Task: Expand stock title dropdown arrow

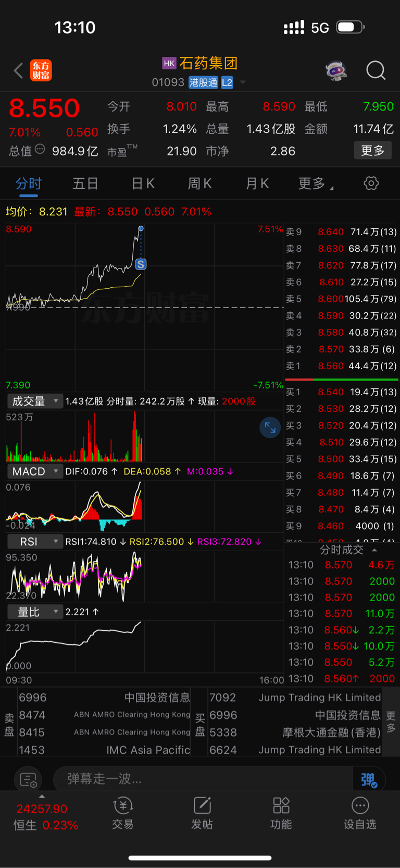Action: (242, 82)
